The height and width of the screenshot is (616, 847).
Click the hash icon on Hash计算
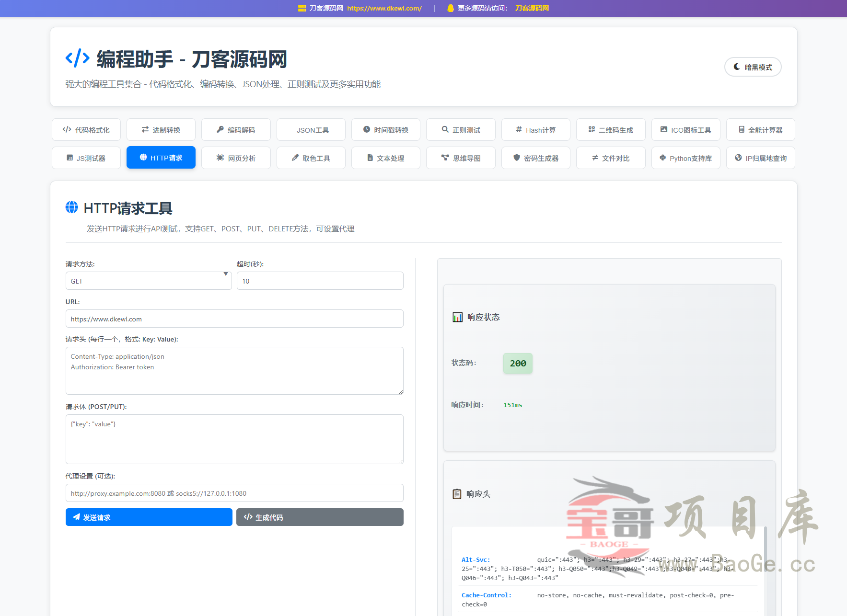point(519,129)
